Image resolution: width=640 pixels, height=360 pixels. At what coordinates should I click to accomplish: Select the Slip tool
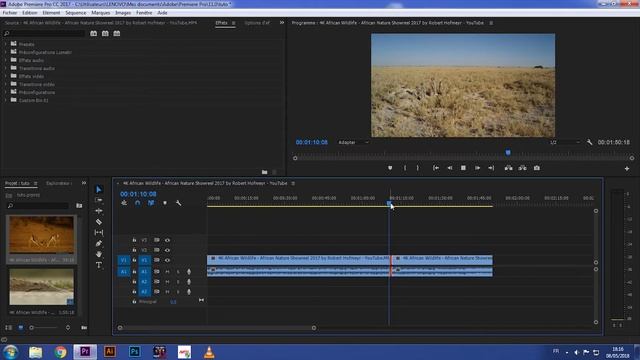tap(99, 232)
